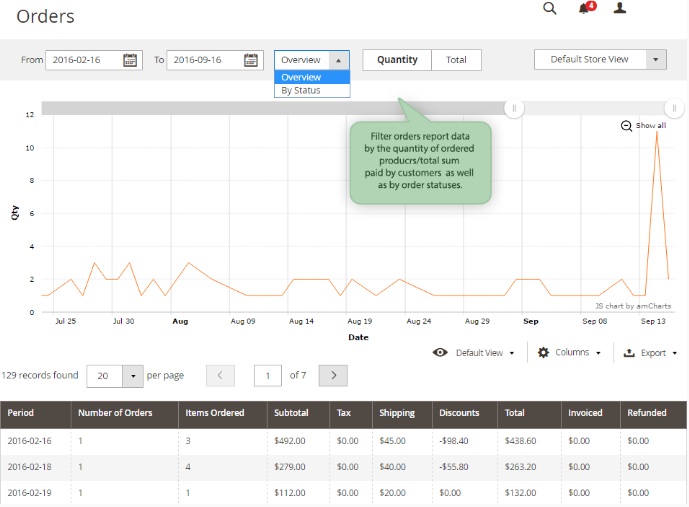Switch chart to Total
This screenshot has width=689, height=507.
[456, 60]
